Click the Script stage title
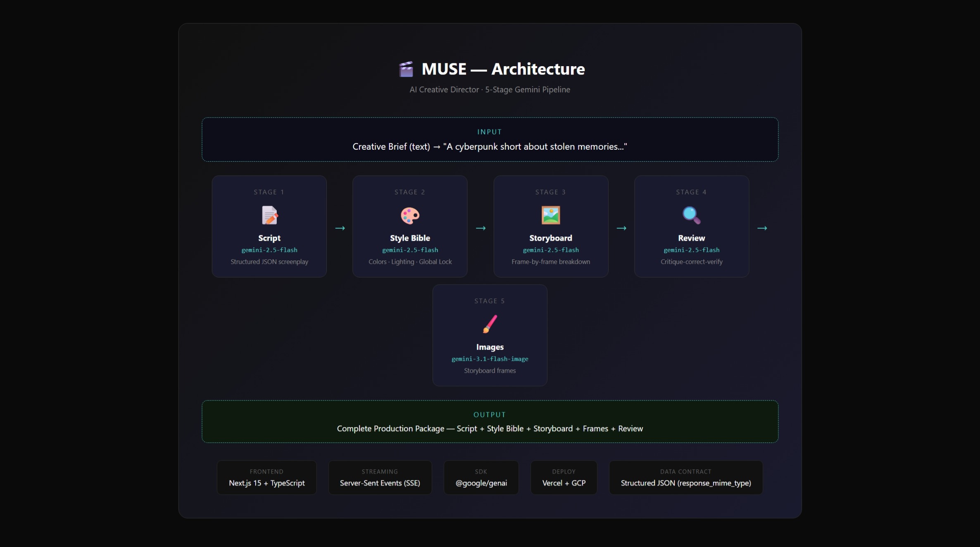The height and width of the screenshot is (547, 980). 269,238
